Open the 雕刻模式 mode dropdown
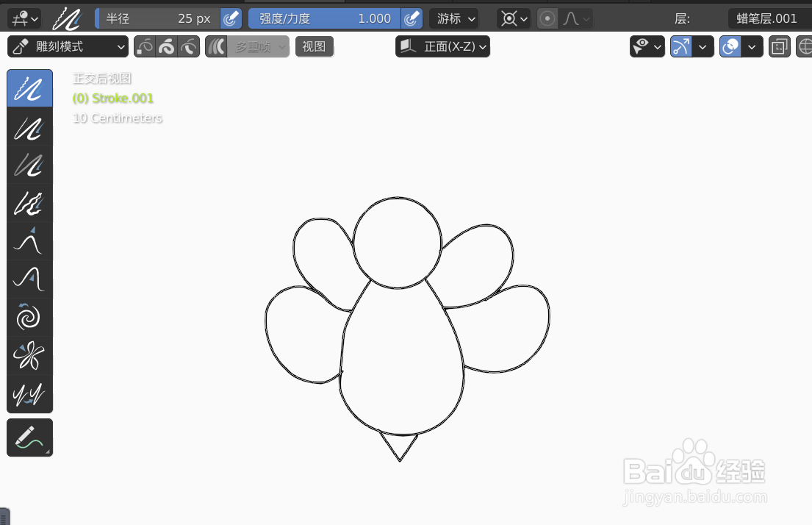Viewport: 812px width, 525px height. click(x=68, y=46)
